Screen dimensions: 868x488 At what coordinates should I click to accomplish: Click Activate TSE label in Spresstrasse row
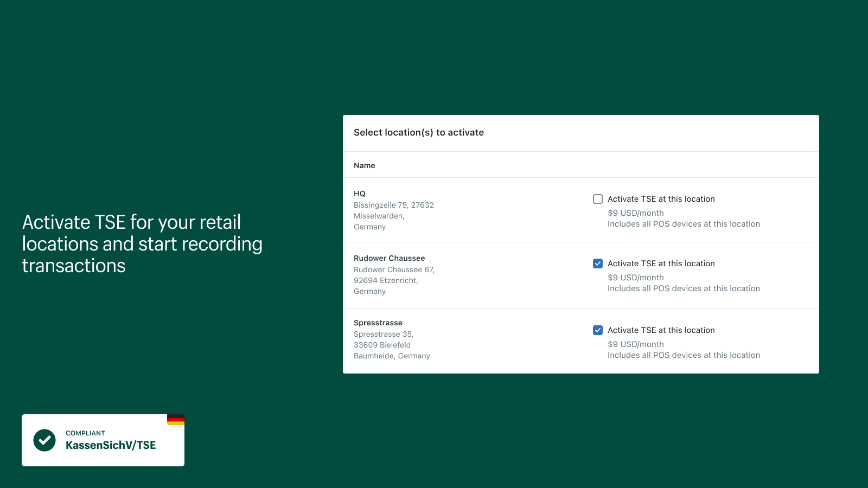[661, 330]
